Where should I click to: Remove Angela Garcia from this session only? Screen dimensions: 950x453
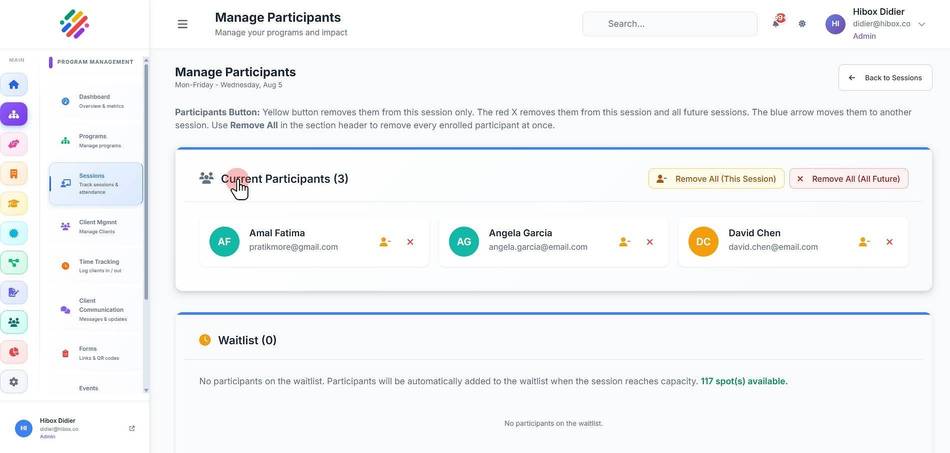point(624,242)
